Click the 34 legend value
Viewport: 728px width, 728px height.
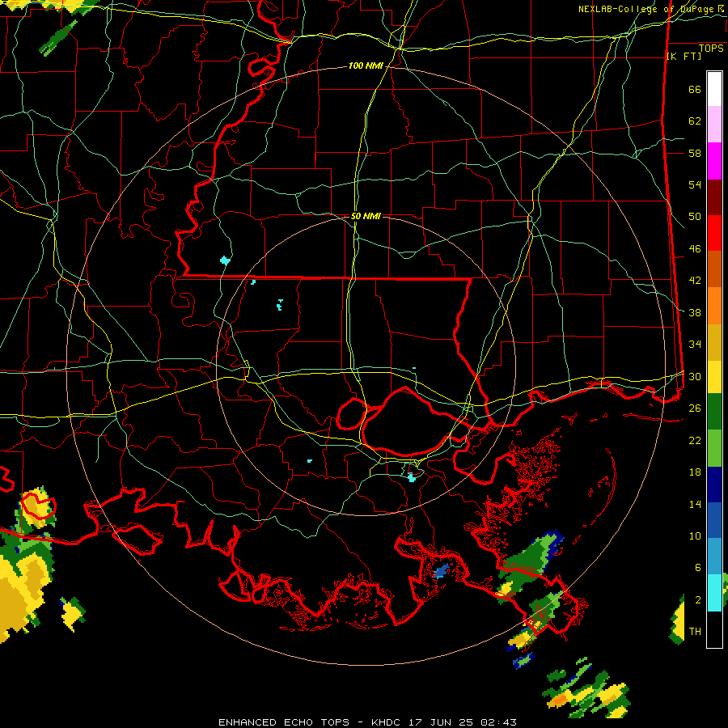[695, 345]
